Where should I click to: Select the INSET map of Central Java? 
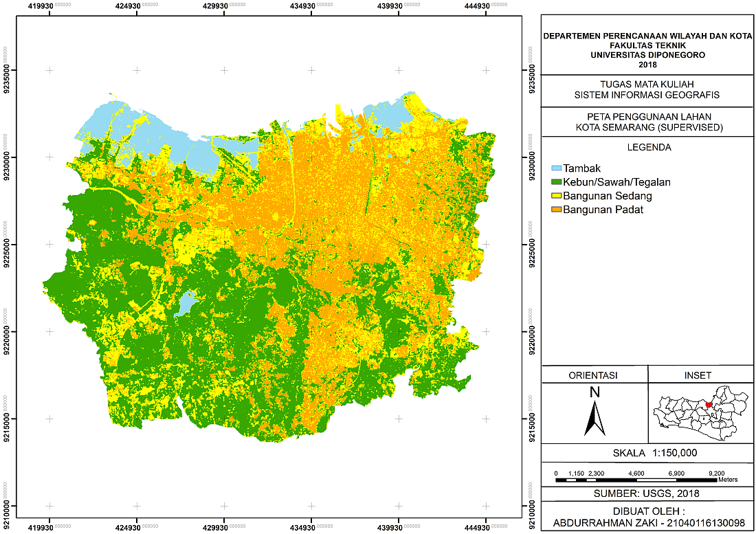click(x=699, y=409)
